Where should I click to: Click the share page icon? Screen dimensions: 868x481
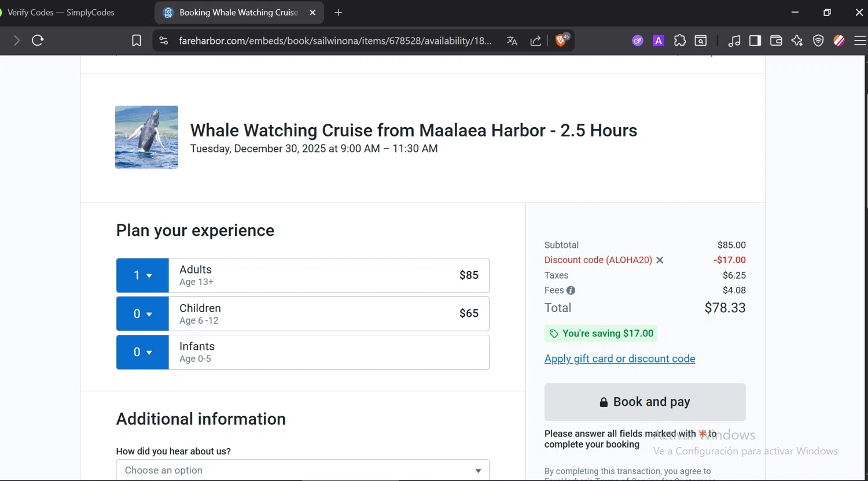tap(536, 40)
